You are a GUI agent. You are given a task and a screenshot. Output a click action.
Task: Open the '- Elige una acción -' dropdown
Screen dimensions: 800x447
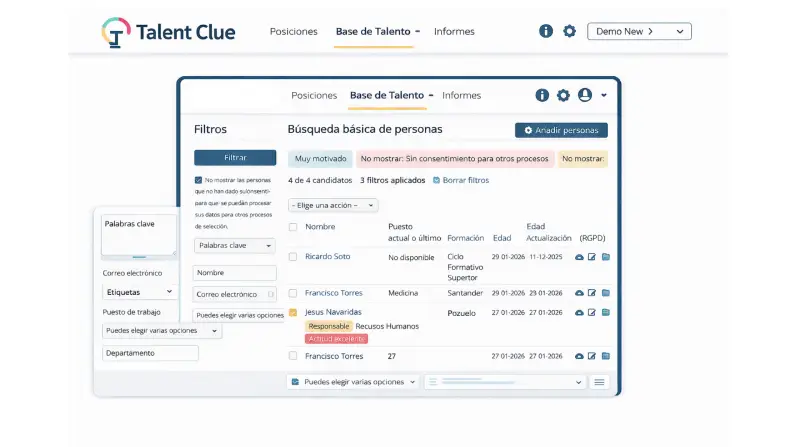[333, 205]
